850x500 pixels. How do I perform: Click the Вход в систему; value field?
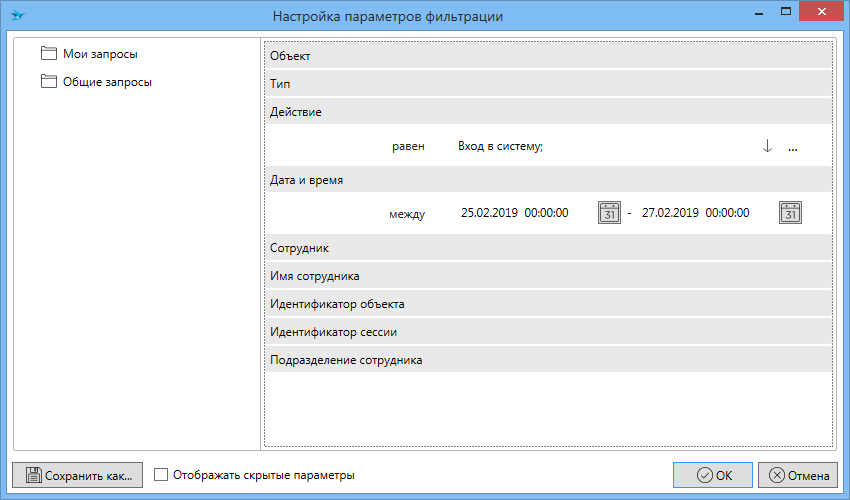[x=500, y=147]
